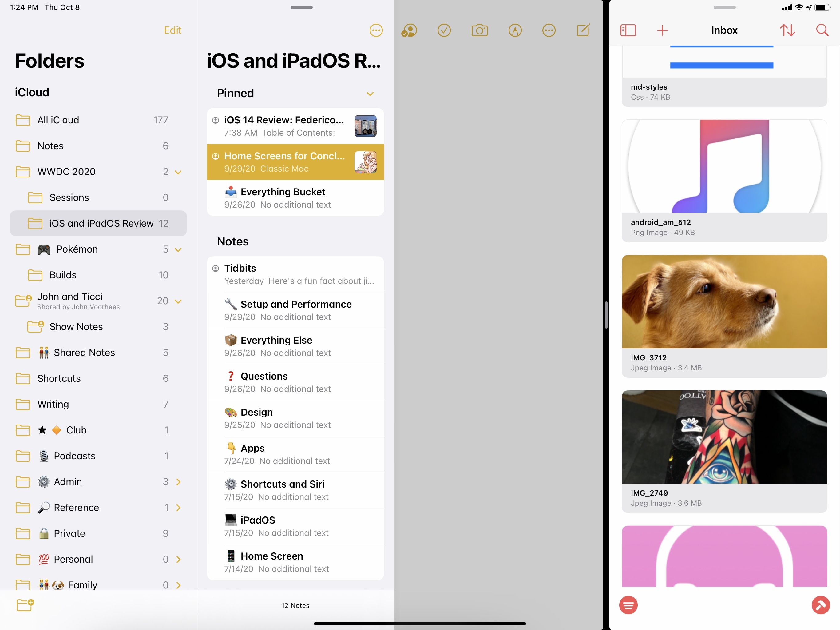Screen dimensions: 840x630
Task: Open the Home Screen note
Action: click(x=295, y=562)
